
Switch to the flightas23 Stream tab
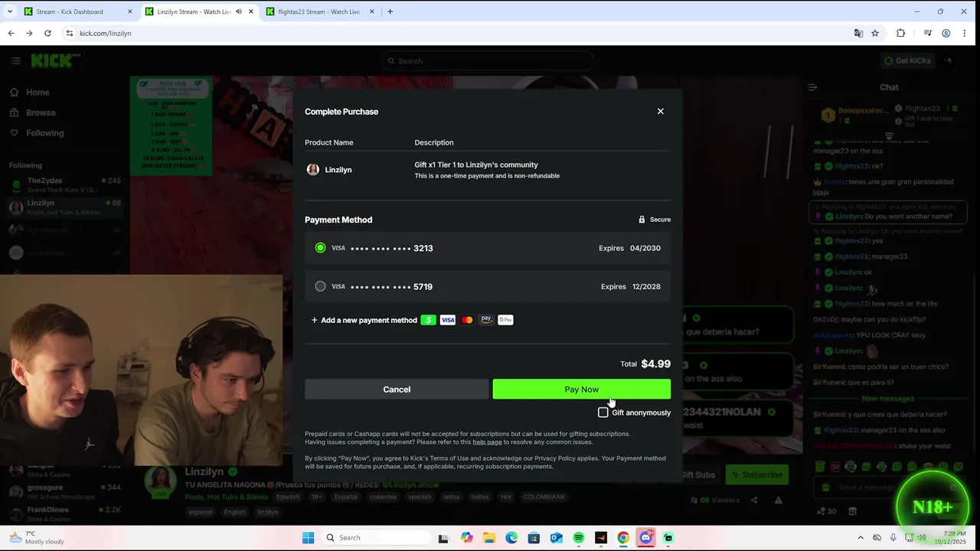pyautogui.click(x=318, y=11)
